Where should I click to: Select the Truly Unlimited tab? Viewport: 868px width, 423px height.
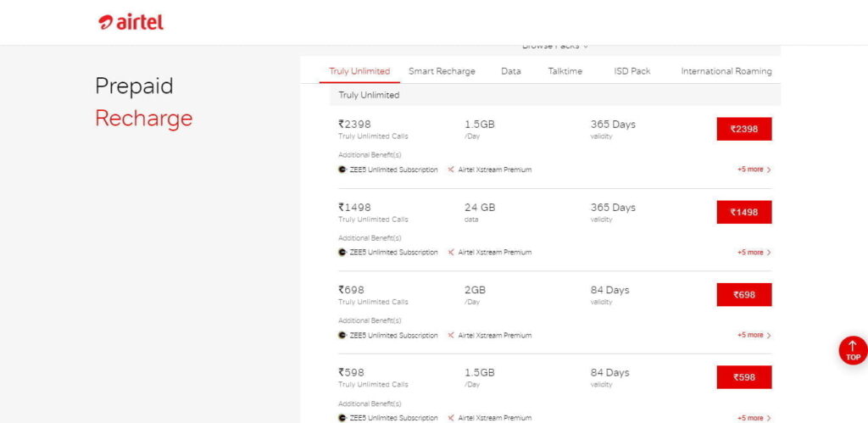pos(359,71)
